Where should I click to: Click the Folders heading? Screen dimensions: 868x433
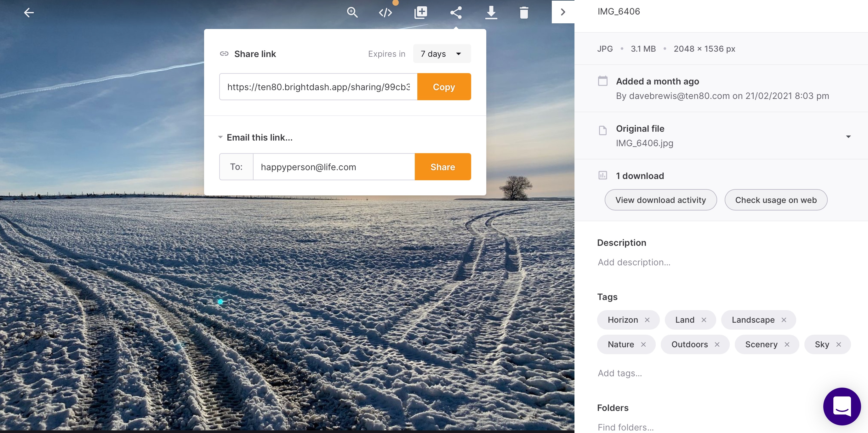(x=613, y=408)
